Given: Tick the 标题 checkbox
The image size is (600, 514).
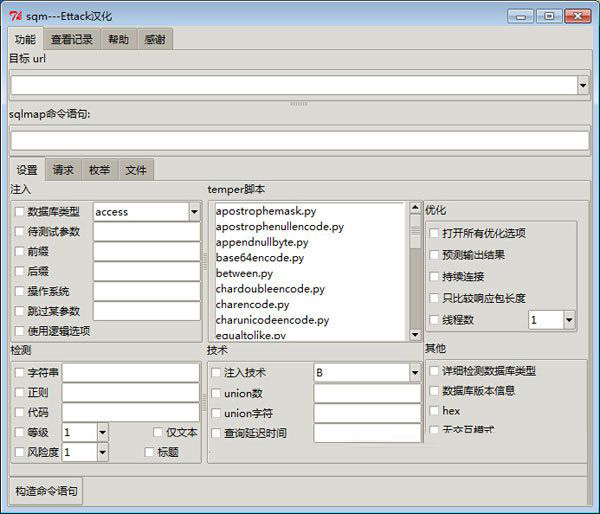Looking at the screenshot, I should click(149, 452).
